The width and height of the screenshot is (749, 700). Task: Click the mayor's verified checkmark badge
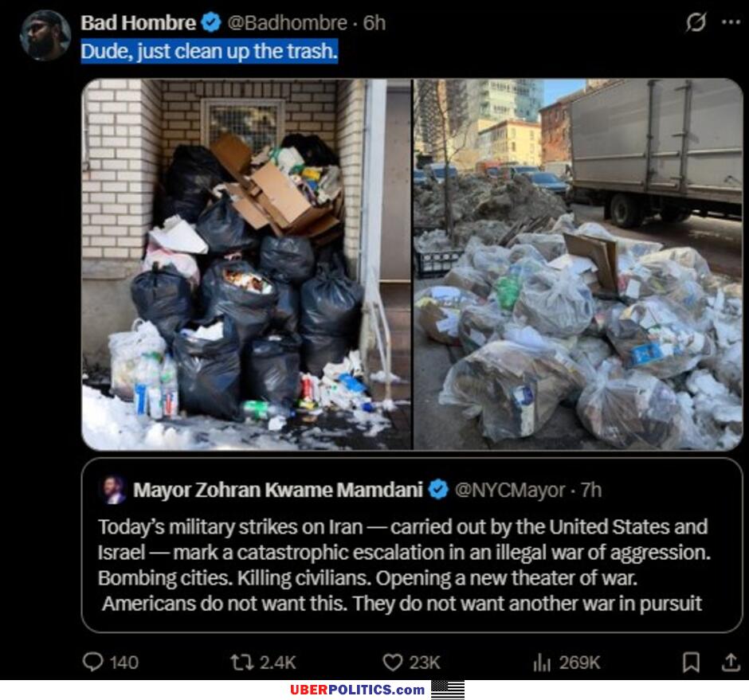[438, 490]
